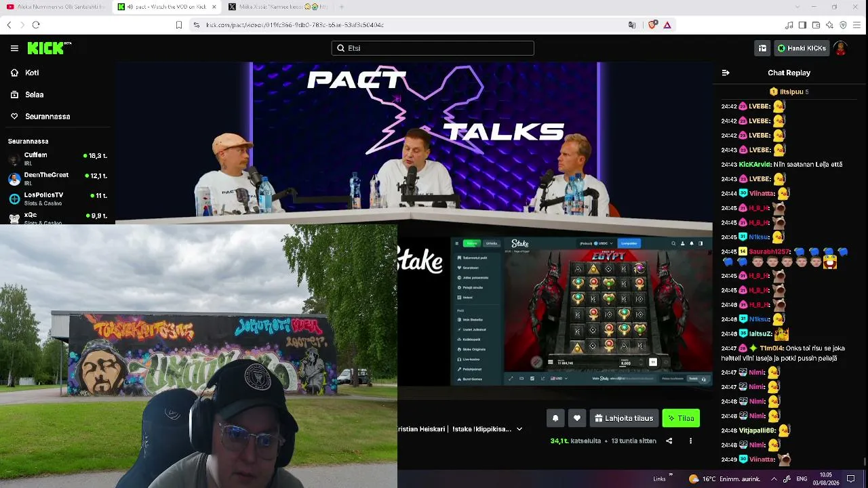
Task: Open the user profile avatar menu
Action: pos(840,48)
